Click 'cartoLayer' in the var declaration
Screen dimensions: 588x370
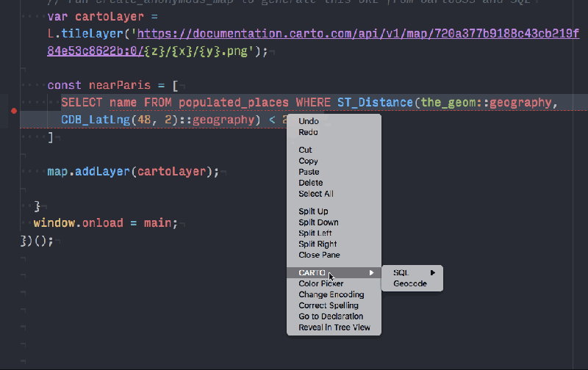pos(109,16)
